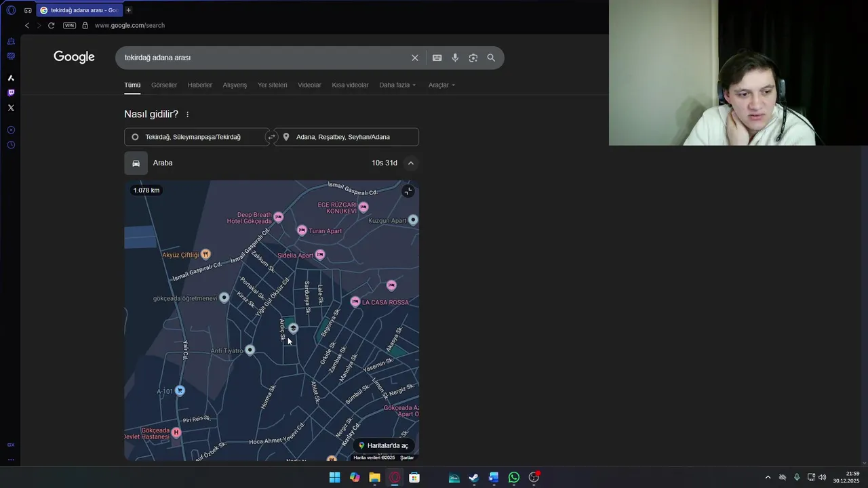The height and width of the screenshot is (488, 868).
Task: Switch to the Haberler tab
Action: pyautogui.click(x=200, y=85)
